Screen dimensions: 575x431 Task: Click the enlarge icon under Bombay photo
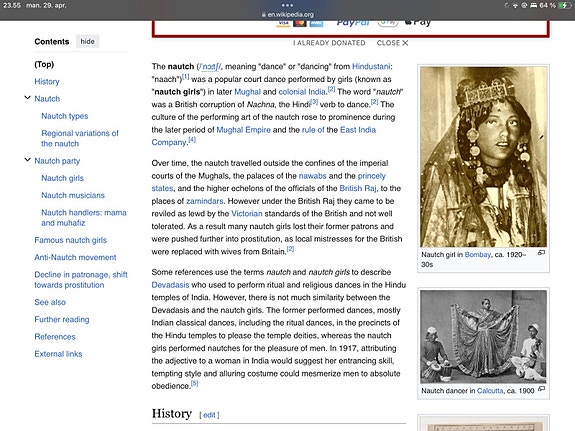pos(541,253)
